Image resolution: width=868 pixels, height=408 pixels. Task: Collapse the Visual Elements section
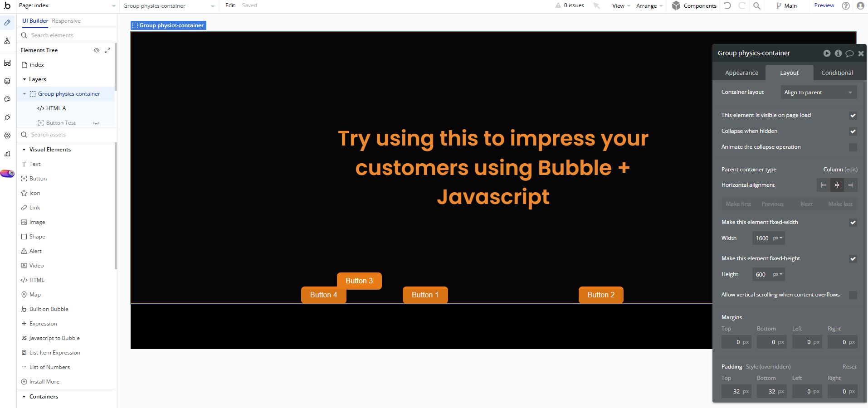click(24, 150)
